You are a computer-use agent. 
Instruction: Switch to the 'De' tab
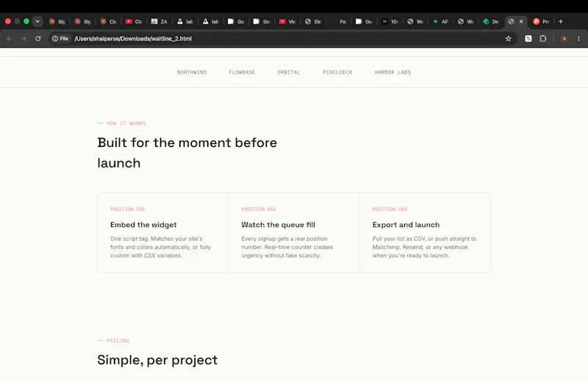point(491,21)
